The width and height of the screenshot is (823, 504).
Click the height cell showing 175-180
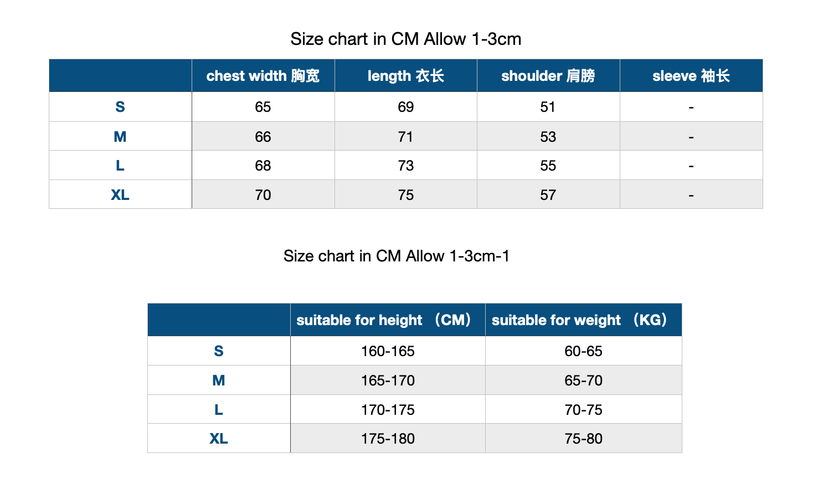coord(388,439)
